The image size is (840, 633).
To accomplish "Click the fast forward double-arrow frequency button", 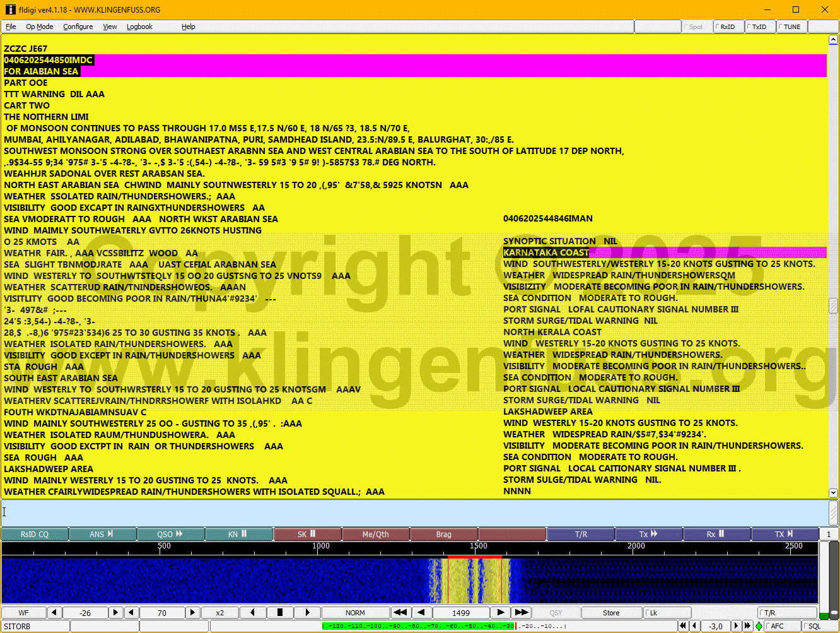I will pyautogui.click(x=521, y=613).
